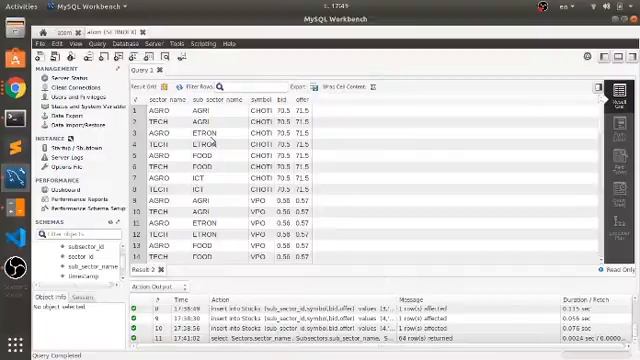
Task: Select ICT cell in row 7
Action: click(198, 178)
